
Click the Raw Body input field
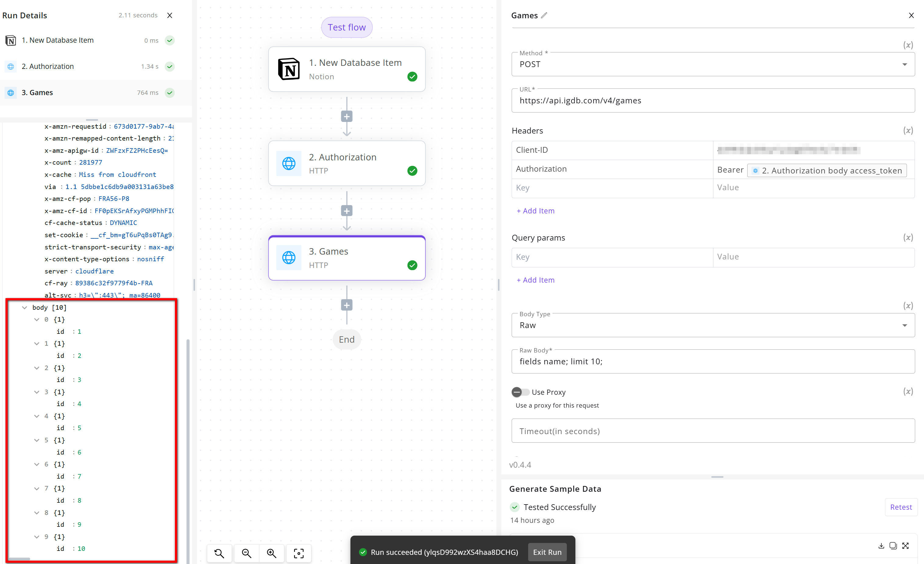pos(713,361)
